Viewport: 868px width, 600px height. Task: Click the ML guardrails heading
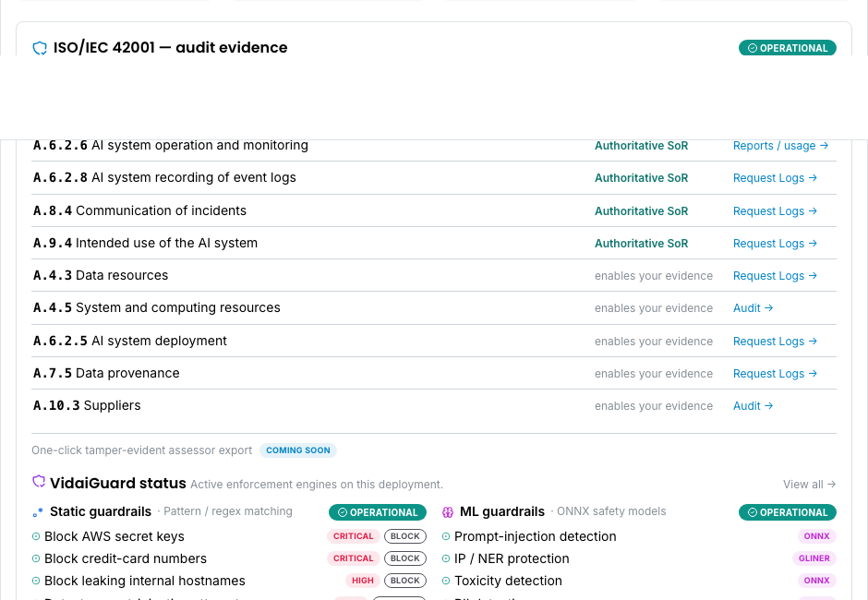coord(502,511)
